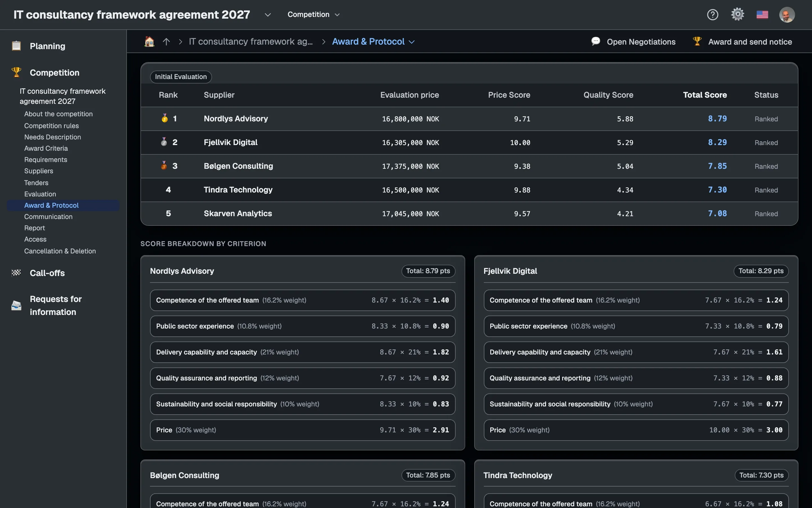
Task: Open About the competition page
Action: [58, 114]
